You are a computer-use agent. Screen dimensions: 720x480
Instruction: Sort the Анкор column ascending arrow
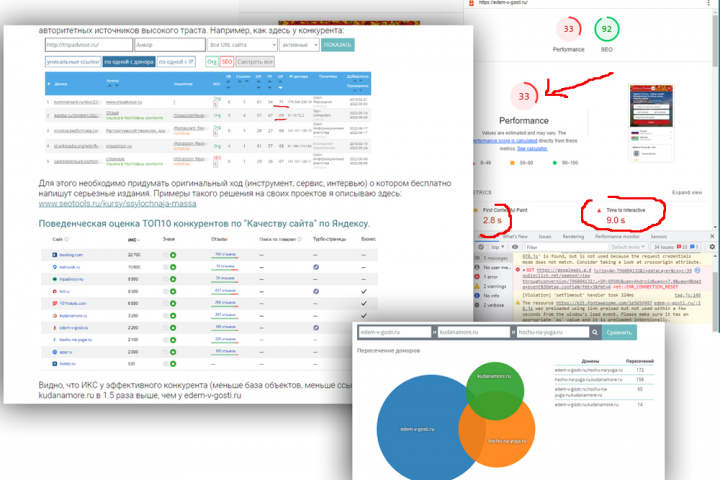click(x=110, y=86)
